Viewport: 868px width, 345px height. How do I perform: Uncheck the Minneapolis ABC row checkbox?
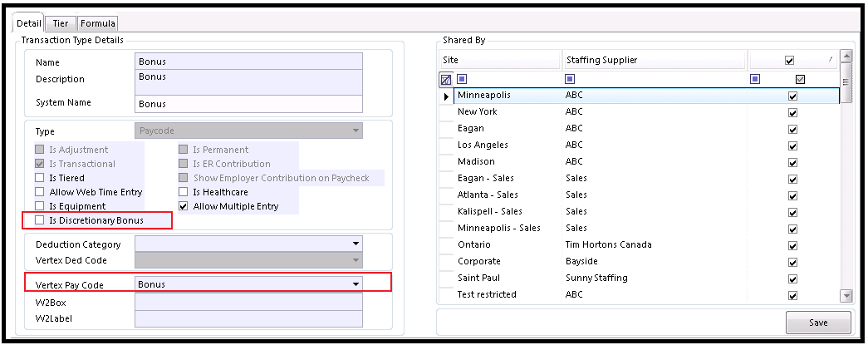792,96
